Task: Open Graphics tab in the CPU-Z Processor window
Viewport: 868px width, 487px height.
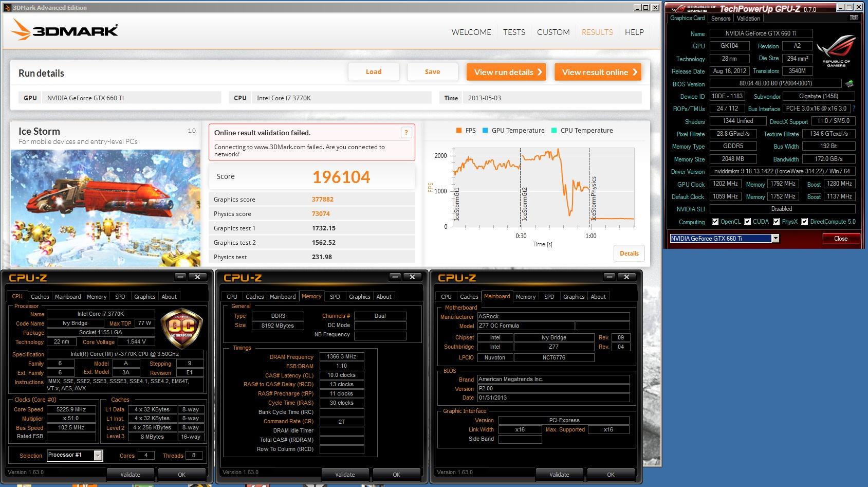Action: (x=144, y=297)
